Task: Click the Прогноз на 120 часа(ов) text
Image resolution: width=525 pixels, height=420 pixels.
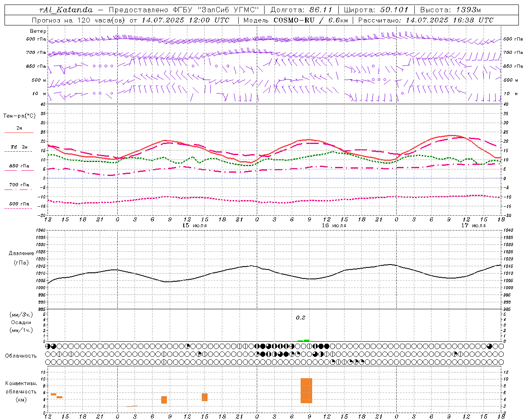Action: click(x=79, y=20)
